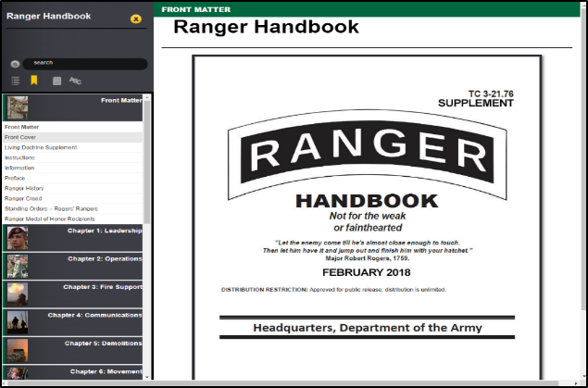
Task: Click 'TC 3-21.76' text on cover
Action: pyautogui.click(x=491, y=94)
